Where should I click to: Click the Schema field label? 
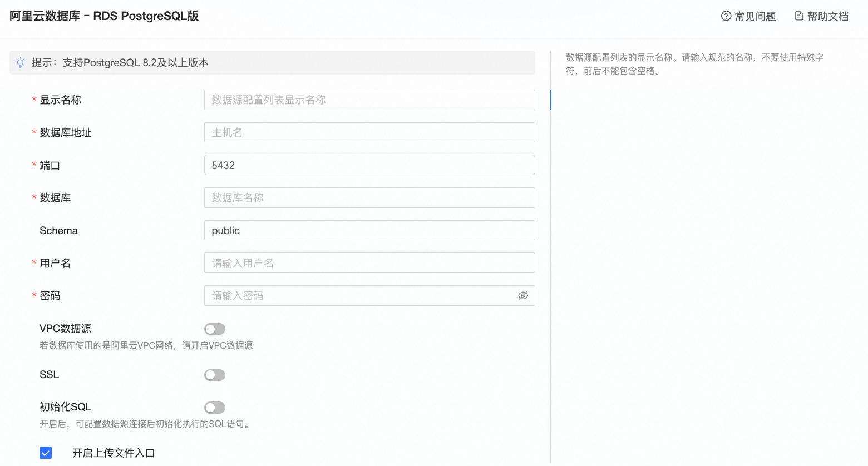point(58,230)
